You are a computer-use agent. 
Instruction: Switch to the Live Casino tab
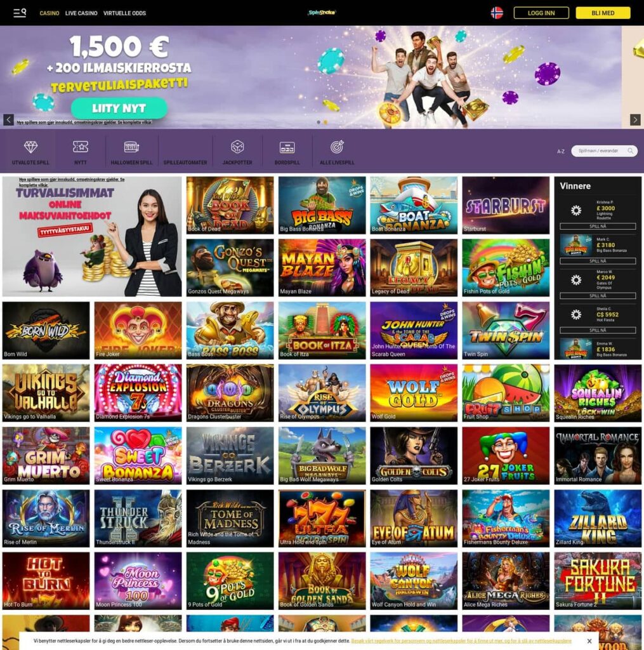pyautogui.click(x=81, y=13)
